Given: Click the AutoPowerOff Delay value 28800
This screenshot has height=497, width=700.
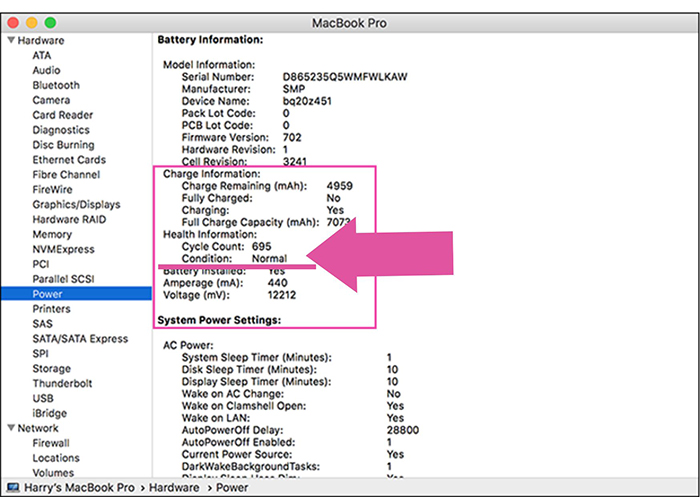Looking at the screenshot, I should pos(403,430).
